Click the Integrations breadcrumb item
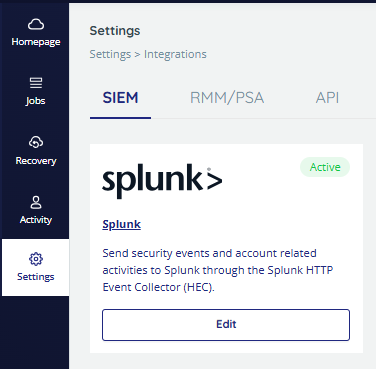 (x=175, y=54)
